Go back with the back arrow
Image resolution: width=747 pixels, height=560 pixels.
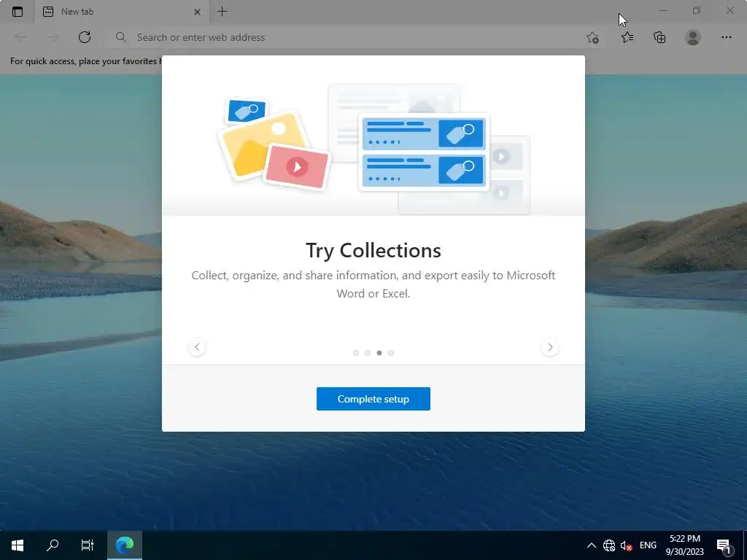click(x=20, y=37)
